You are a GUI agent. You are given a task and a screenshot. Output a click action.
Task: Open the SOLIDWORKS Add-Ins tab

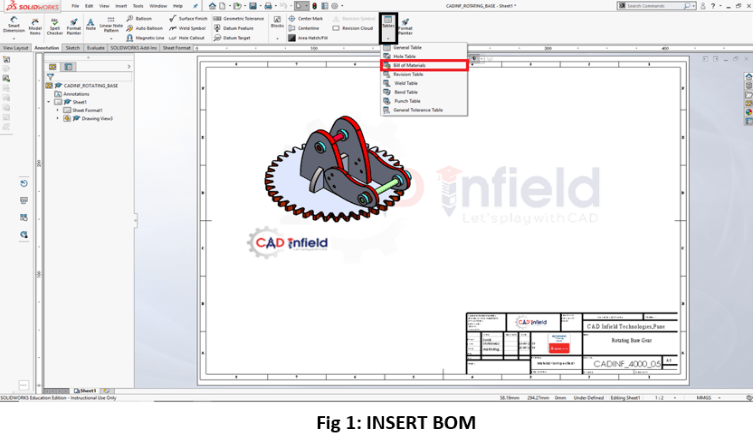coord(134,48)
